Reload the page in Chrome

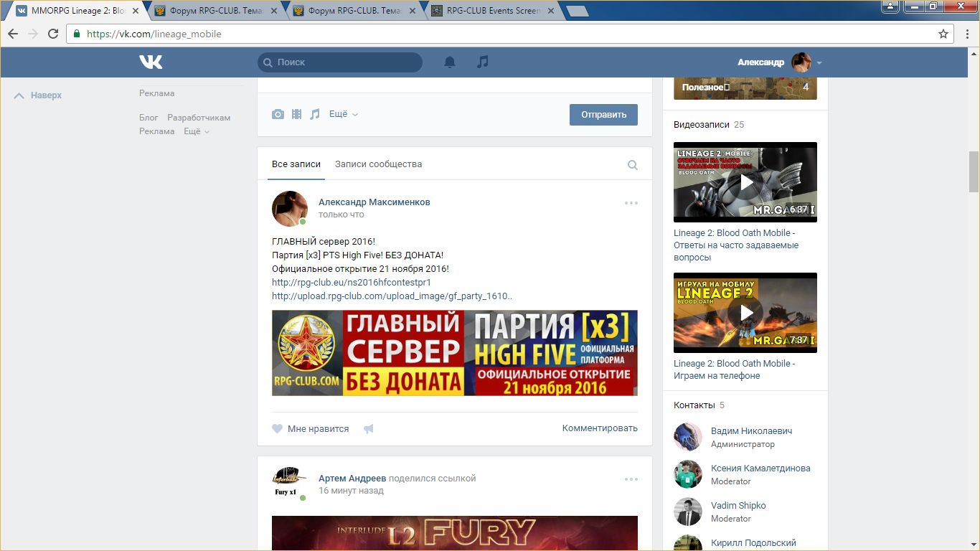point(53,34)
